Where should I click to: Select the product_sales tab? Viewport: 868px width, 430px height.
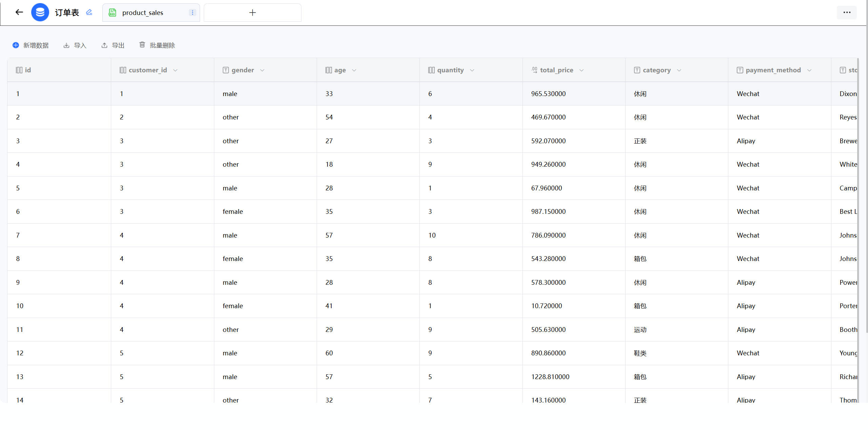coord(142,13)
